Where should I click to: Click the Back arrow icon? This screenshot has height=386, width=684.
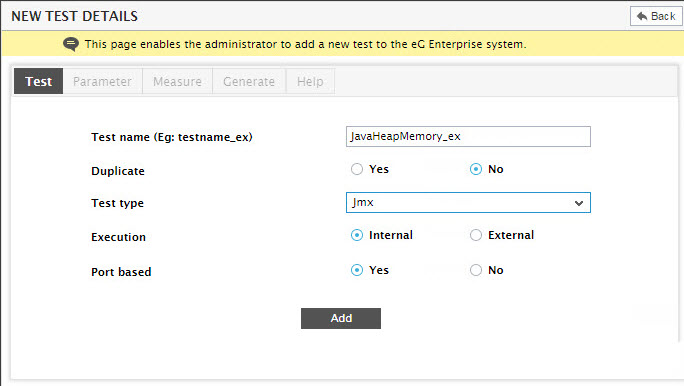(x=642, y=16)
